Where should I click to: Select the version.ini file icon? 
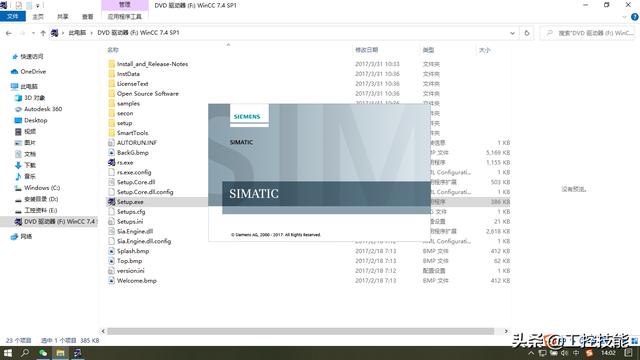click(111, 271)
